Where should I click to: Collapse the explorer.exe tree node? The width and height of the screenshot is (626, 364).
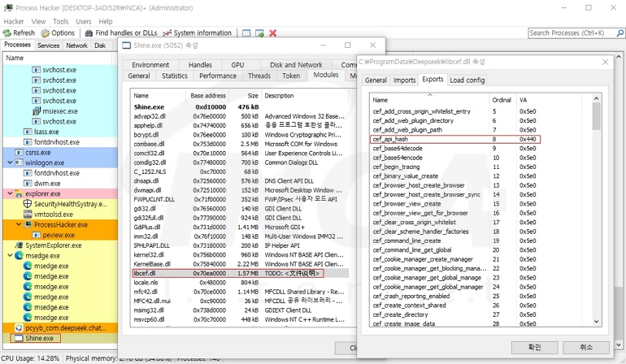(10, 193)
